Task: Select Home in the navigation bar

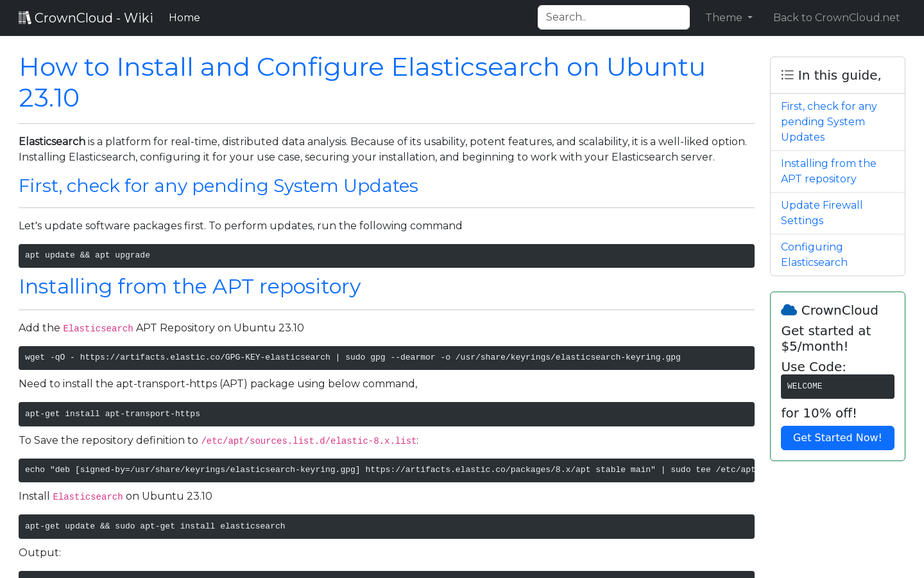Action: coord(184,17)
